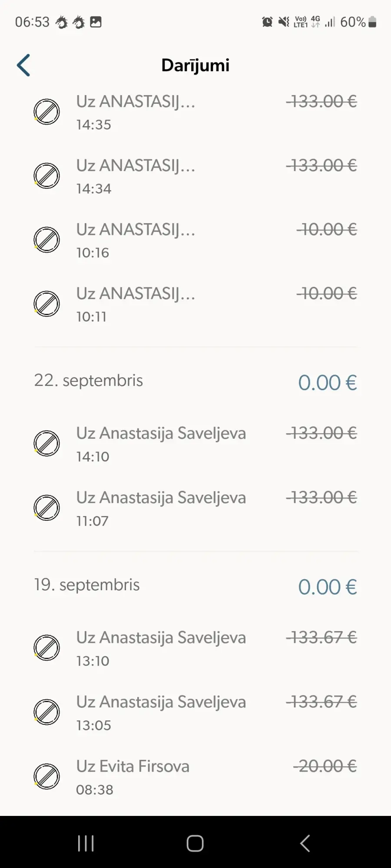Tap the 133.67 € amount at 13:10
The width and height of the screenshot is (391, 868).
(321, 638)
